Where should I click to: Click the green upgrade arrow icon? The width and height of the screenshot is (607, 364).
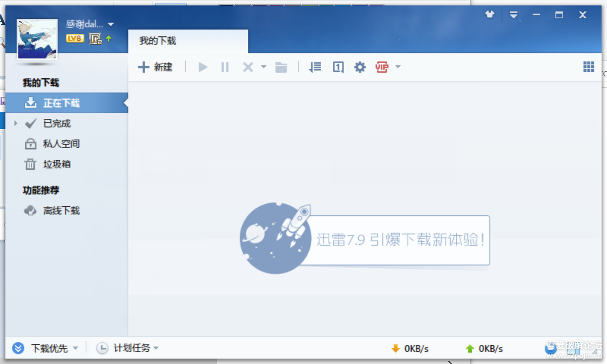(x=108, y=38)
